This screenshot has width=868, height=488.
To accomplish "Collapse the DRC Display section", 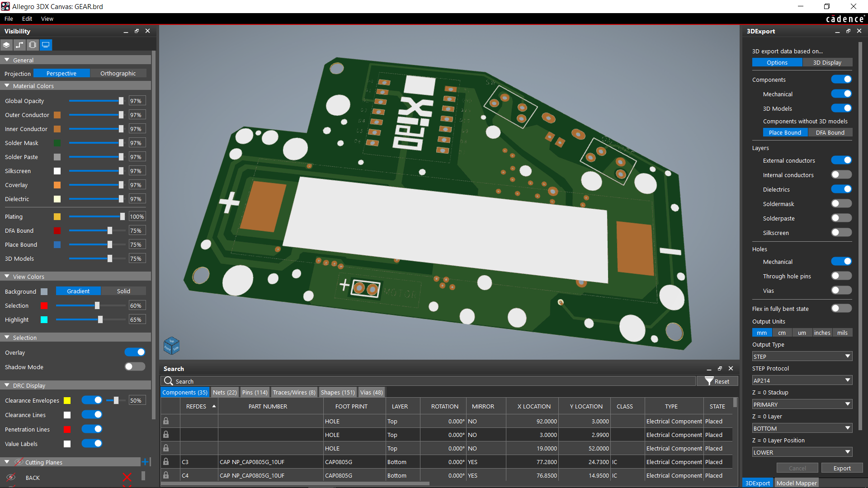I will (7, 385).
